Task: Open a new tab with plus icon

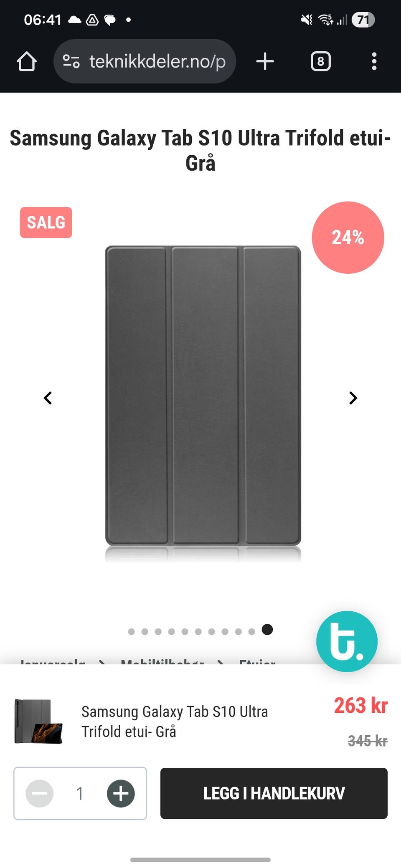Action: [x=265, y=61]
